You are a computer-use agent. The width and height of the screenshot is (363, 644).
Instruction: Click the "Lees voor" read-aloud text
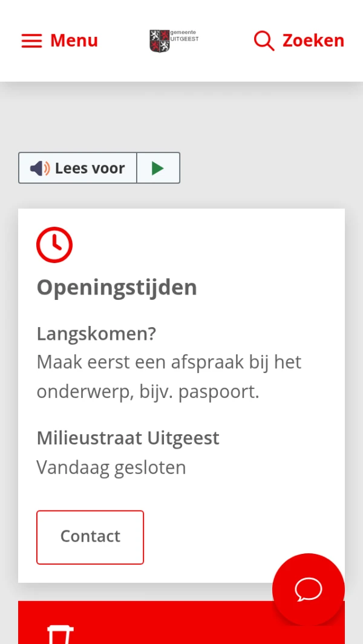(x=90, y=168)
